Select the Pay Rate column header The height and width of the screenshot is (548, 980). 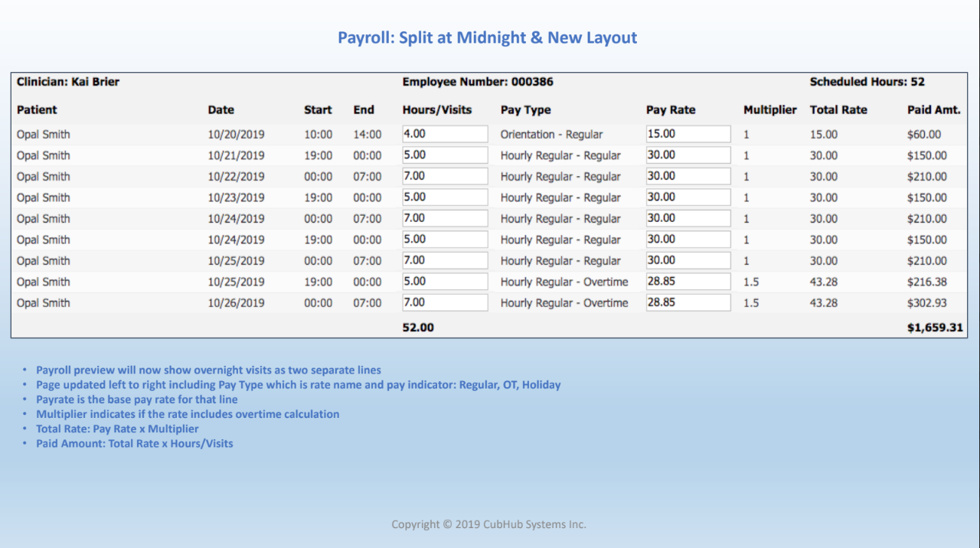[671, 109]
